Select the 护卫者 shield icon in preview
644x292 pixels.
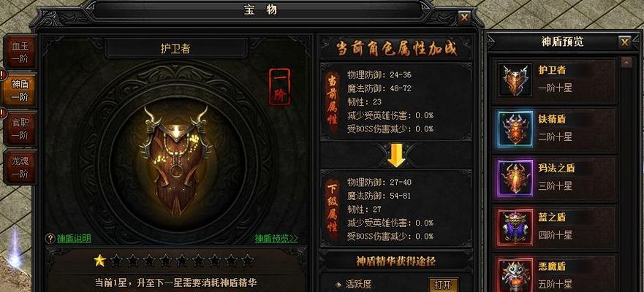point(515,80)
